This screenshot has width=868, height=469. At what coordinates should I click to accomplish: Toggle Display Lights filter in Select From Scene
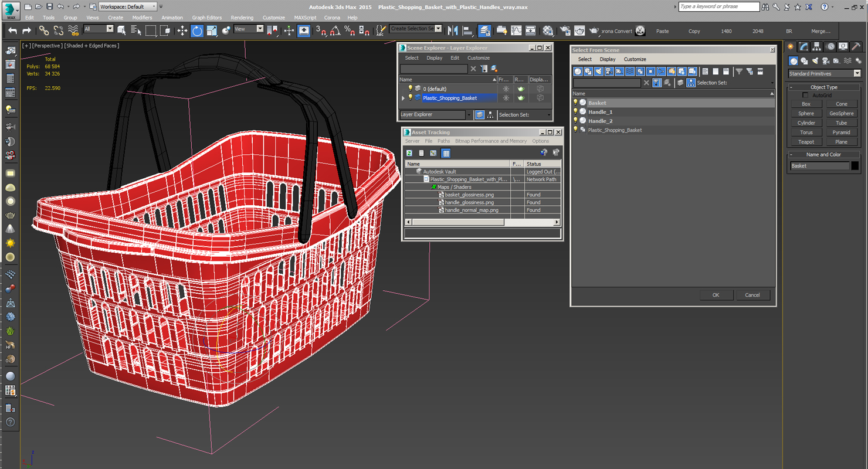pos(599,72)
